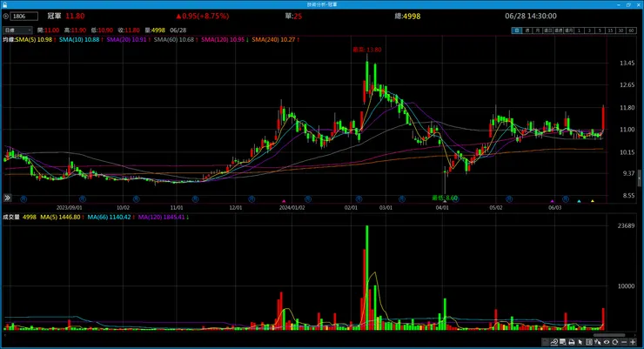Click the 冠軍 stock name in header
Image resolution: width=644 pixels, height=349 pixels.
[54, 16]
